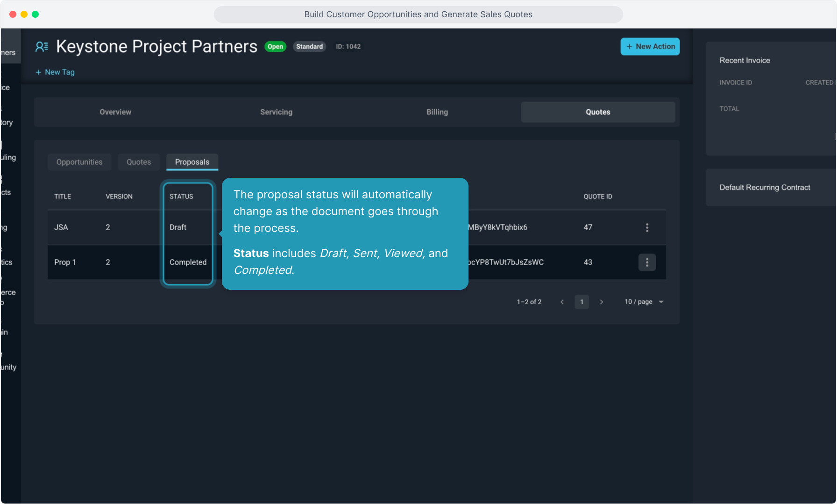Click the plus New Tag link
The width and height of the screenshot is (837, 504).
[x=55, y=72]
